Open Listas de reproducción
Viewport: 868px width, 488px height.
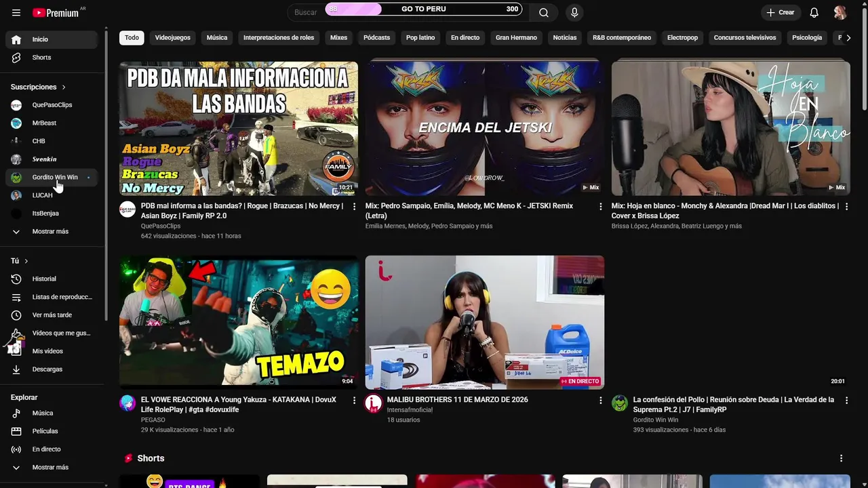pos(52,297)
